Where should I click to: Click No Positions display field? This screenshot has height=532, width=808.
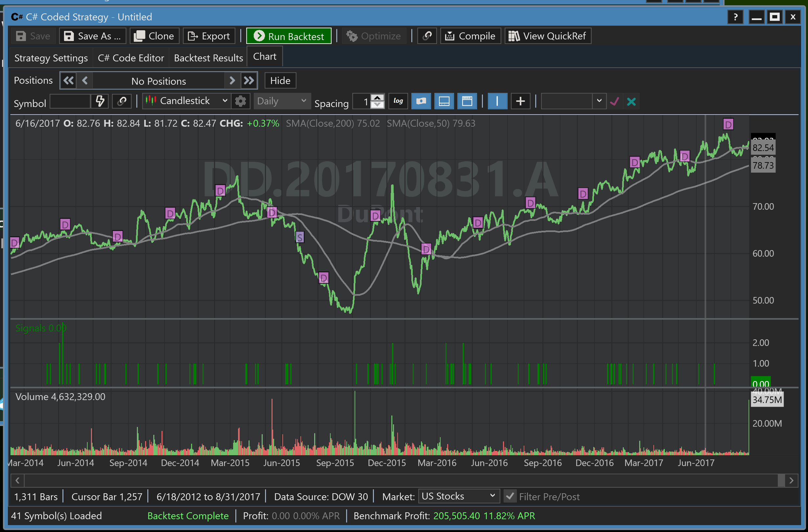pyautogui.click(x=159, y=81)
